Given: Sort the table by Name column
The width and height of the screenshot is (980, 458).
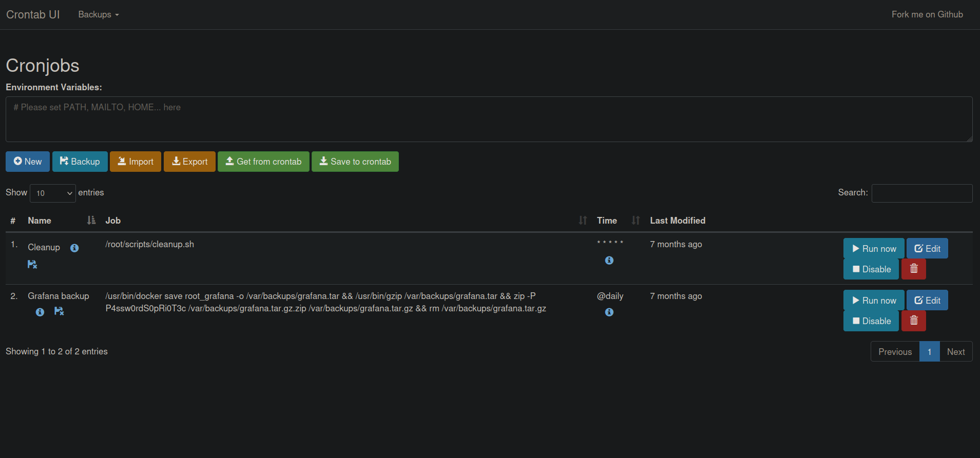Looking at the screenshot, I should (40, 221).
